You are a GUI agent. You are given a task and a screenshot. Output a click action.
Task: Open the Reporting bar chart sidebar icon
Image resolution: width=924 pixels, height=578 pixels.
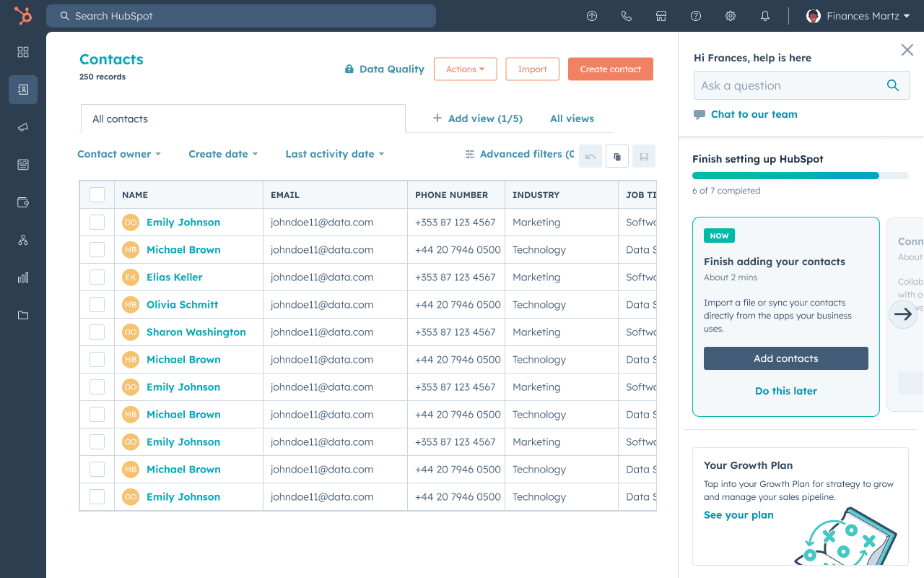(23, 277)
